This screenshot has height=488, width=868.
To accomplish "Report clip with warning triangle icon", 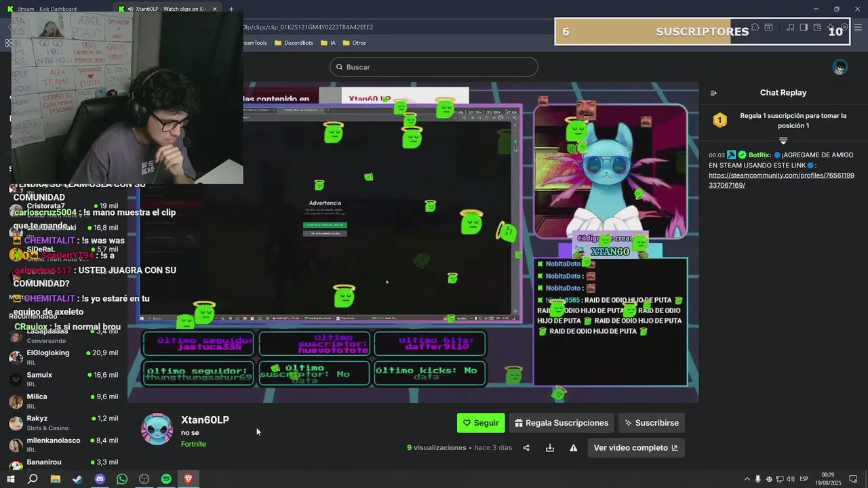I will click(x=574, y=448).
